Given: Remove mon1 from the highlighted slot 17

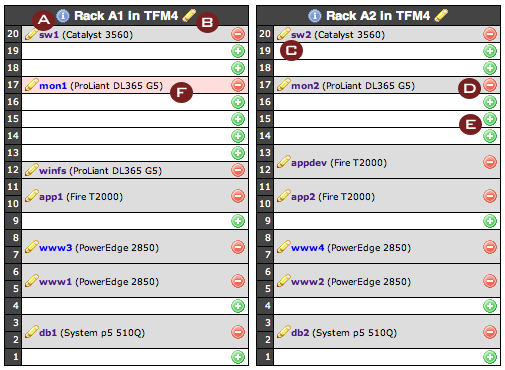Looking at the screenshot, I should [x=238, y=85].
